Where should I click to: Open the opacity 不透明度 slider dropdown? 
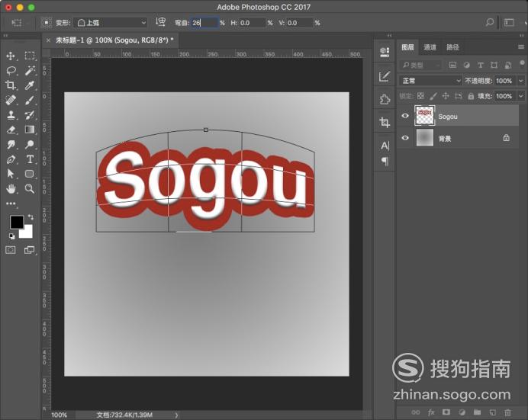[521, 81]
